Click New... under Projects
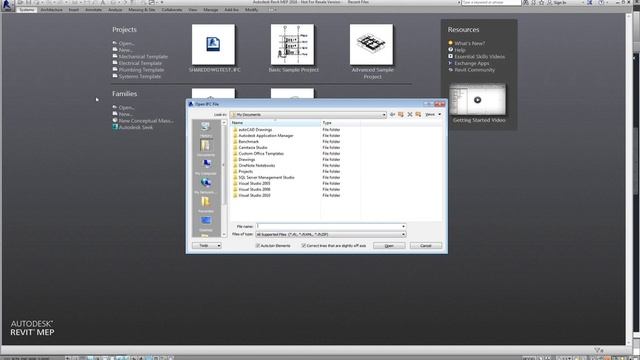 point(125,50)
